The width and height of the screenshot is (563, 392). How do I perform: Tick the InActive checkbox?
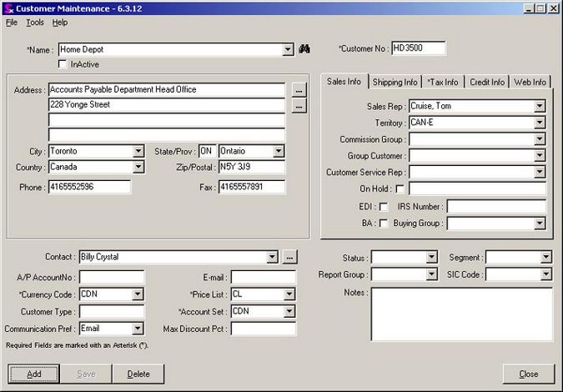click(63, 64)
